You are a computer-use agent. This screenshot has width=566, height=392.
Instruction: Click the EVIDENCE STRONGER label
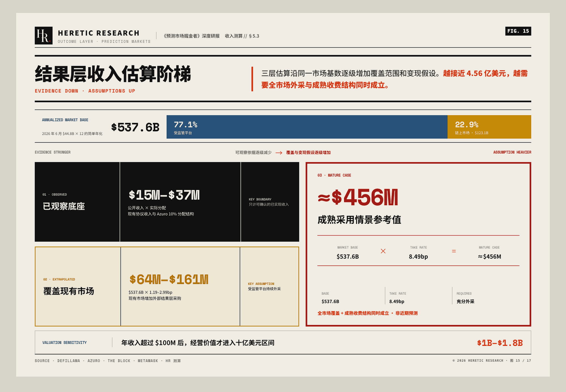click(x=53, y=152)
